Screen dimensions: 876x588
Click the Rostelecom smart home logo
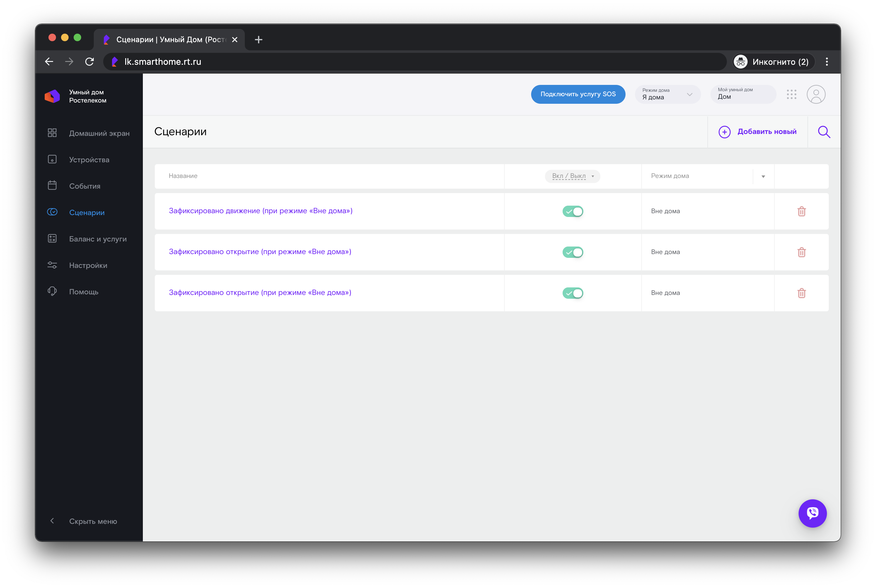pyautogui.click(x=53, y=96)
